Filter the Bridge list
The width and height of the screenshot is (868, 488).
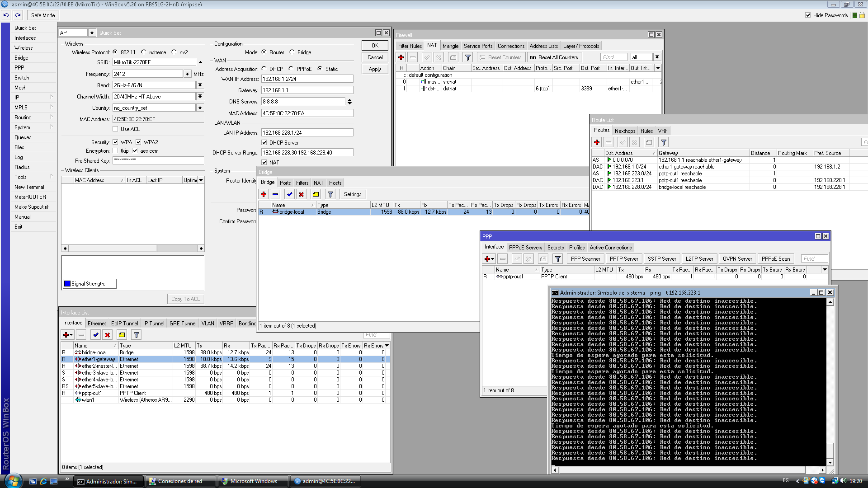(330, 194)
